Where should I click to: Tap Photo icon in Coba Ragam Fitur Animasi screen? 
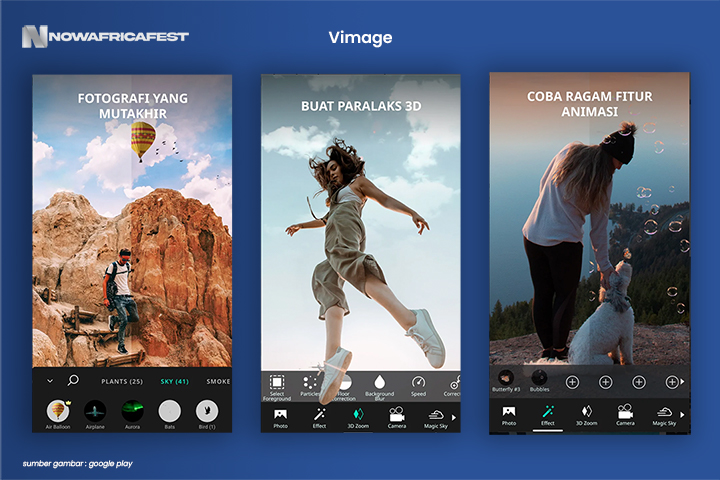coord(509,412)
